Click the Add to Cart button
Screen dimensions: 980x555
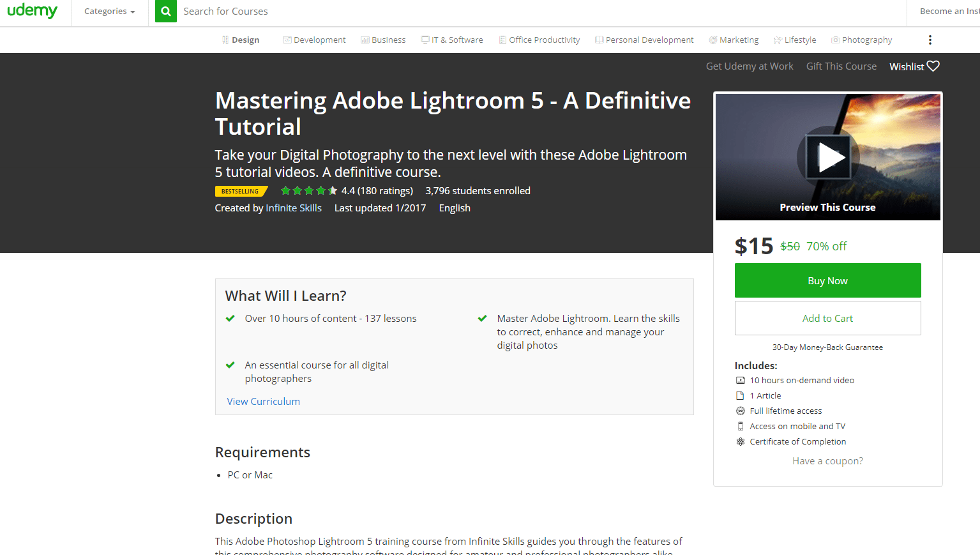coord(828,318)
